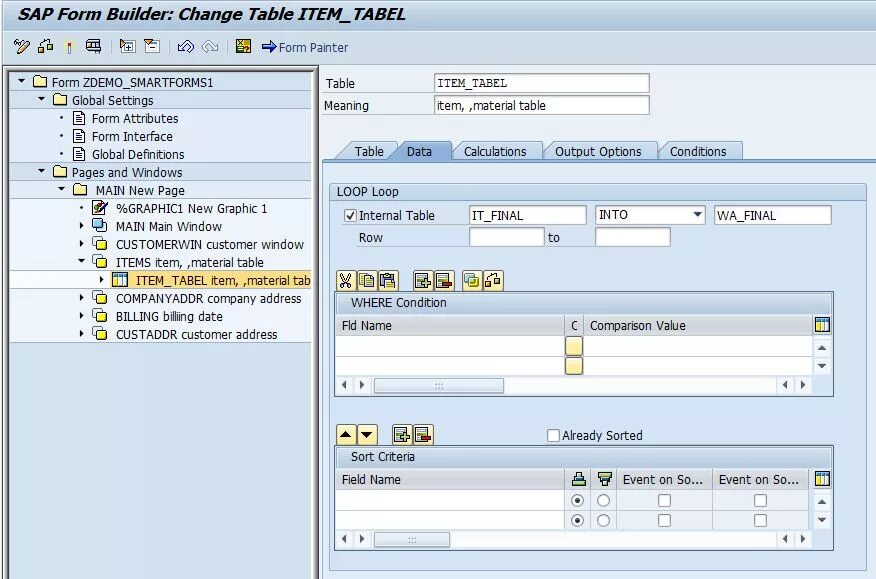876x579 pixels.
Task: Click the move-up arrow above Sort Criteria
Action: point(346,434)
